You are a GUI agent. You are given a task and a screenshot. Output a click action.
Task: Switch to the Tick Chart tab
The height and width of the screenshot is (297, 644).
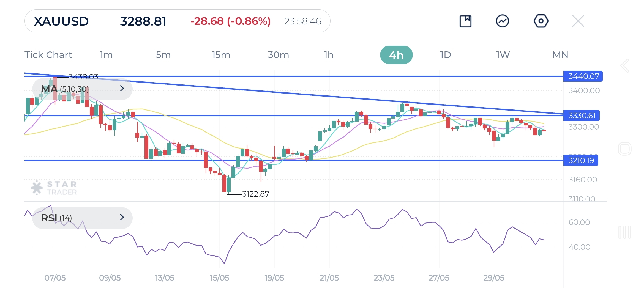[48, 55]
